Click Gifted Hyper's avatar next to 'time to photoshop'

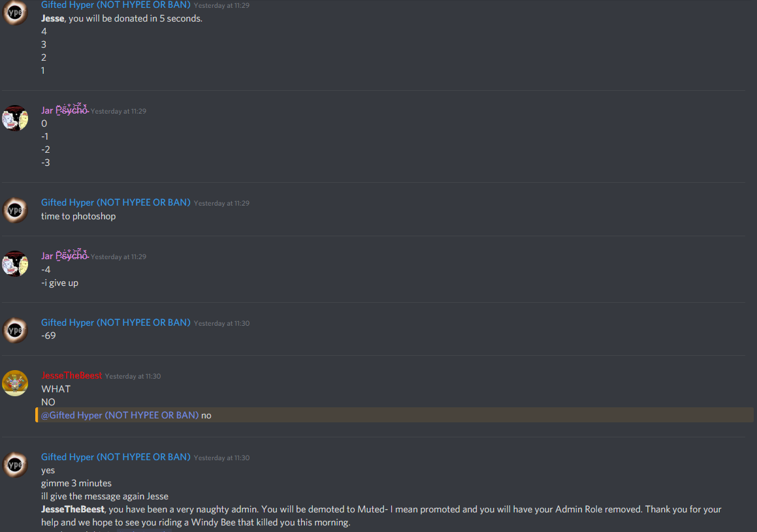(15, 210)
